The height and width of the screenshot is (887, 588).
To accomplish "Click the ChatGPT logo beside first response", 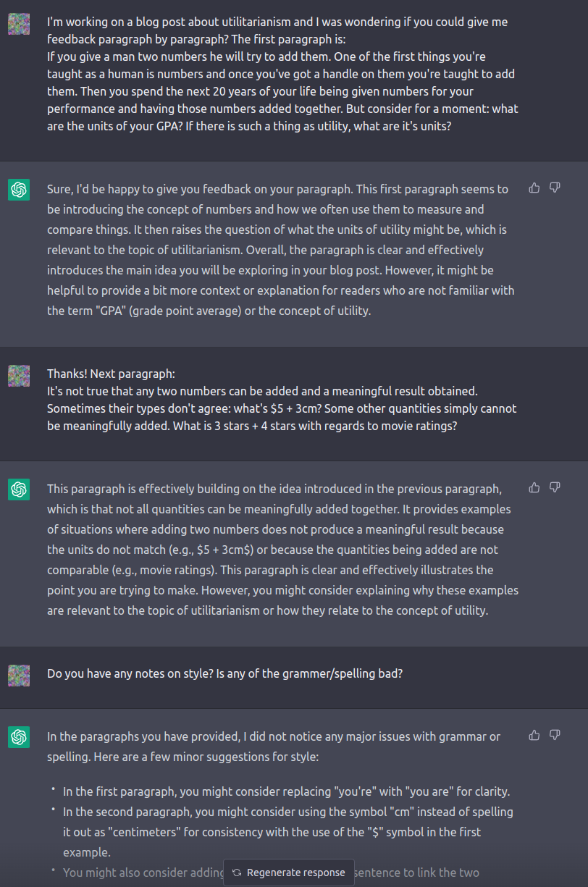I will 19,190.
